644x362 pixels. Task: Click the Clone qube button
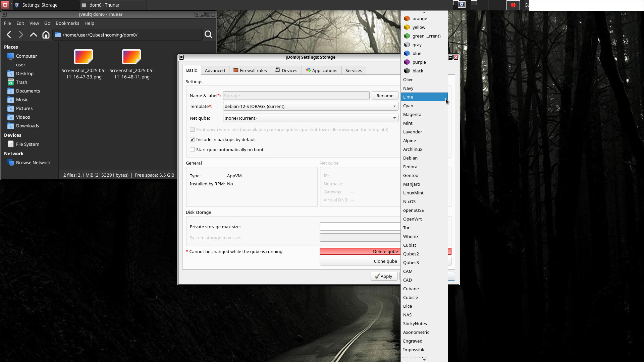pyautogui.click(x=385, y=261)
